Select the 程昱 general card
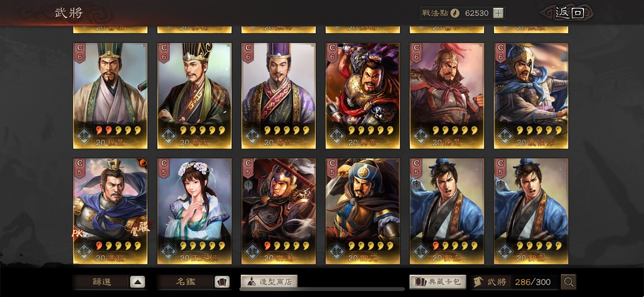Screen dimensions: 644x297 click(x=110, y=96)
